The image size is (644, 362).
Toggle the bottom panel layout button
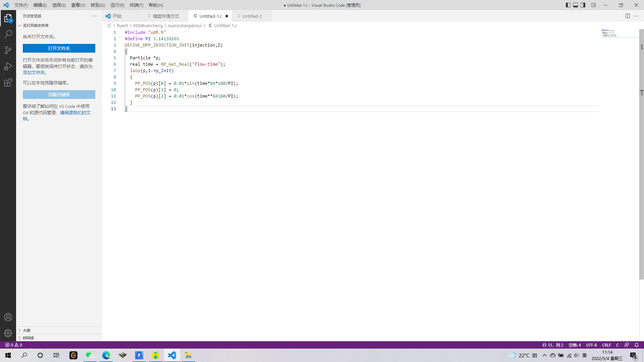click(576, 5)
